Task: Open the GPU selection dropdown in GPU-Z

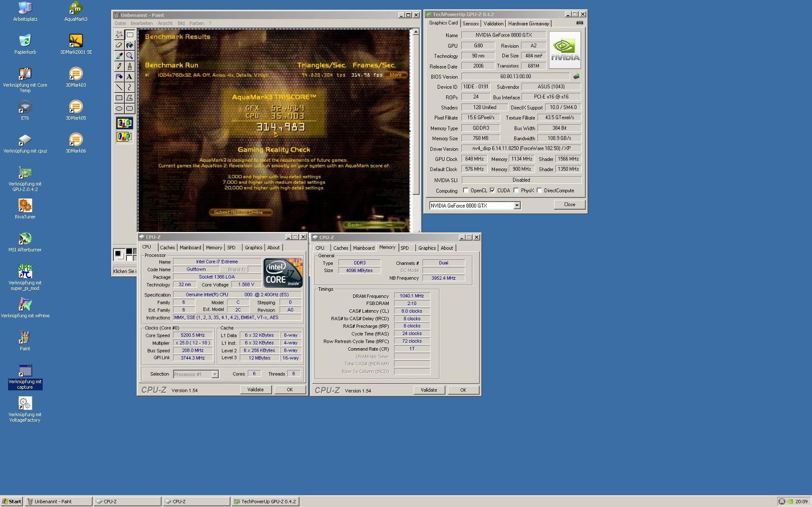Action: 517,206
